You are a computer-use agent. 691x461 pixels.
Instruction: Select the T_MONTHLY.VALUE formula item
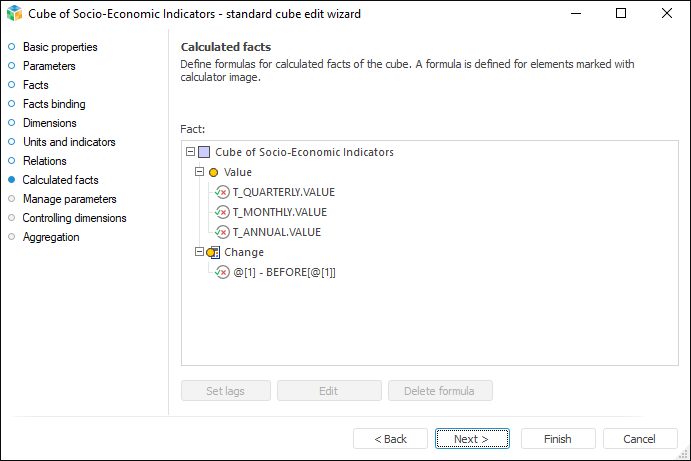279,212
